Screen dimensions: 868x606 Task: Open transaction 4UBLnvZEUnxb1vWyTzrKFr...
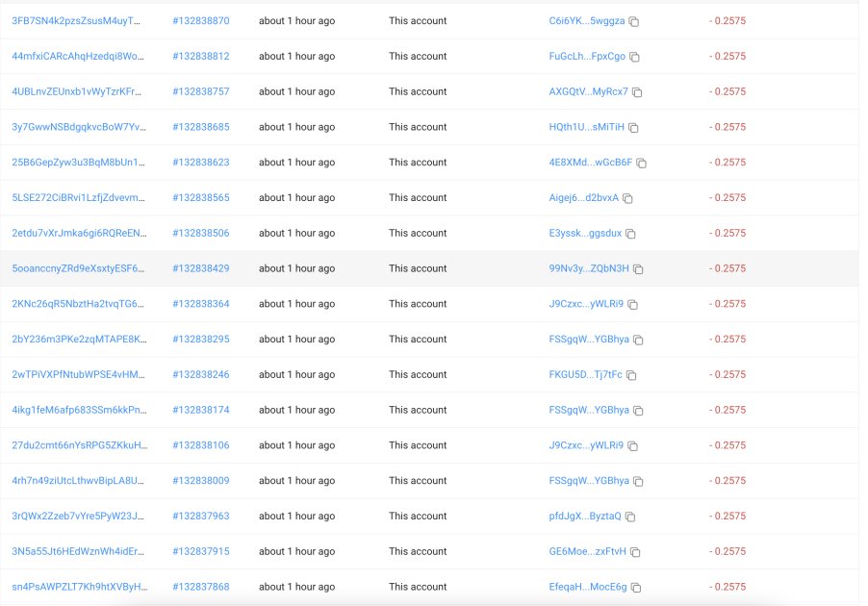pyautogui.click(x=76, y=92)
